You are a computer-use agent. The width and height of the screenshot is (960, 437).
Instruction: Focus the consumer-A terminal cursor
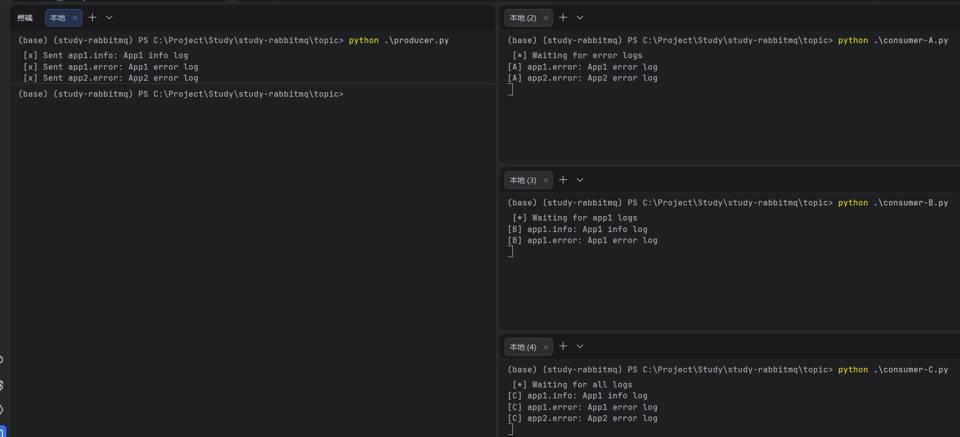pyautogui.click(x=511, y=90)
